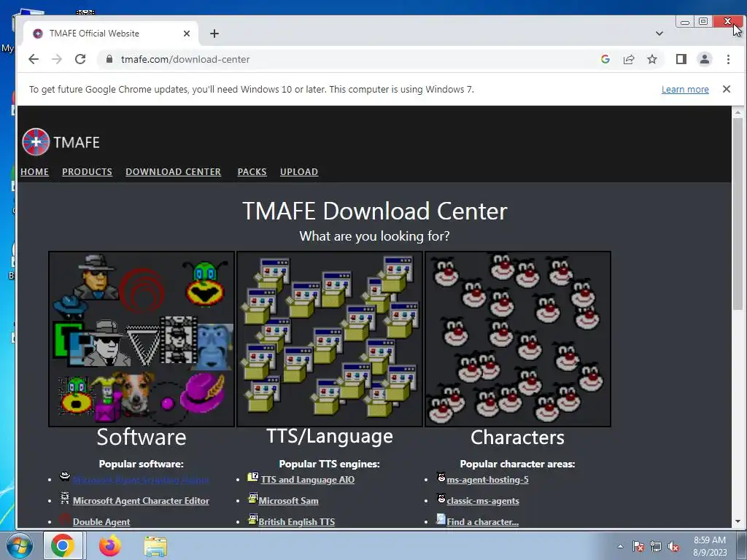Bookmark this tab with the star icon
This screenshot has width=747, height=560.
652,59
